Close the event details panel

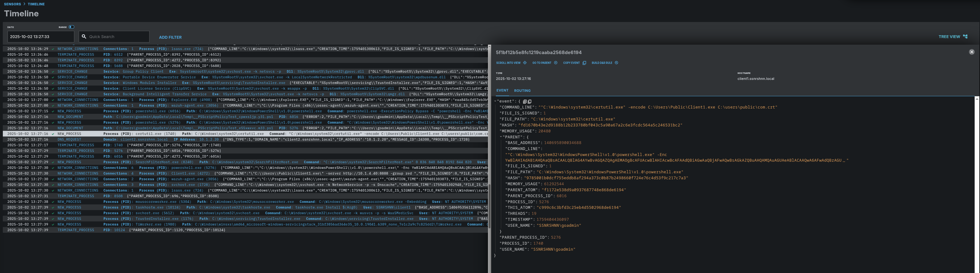click(x=971, y=52)
